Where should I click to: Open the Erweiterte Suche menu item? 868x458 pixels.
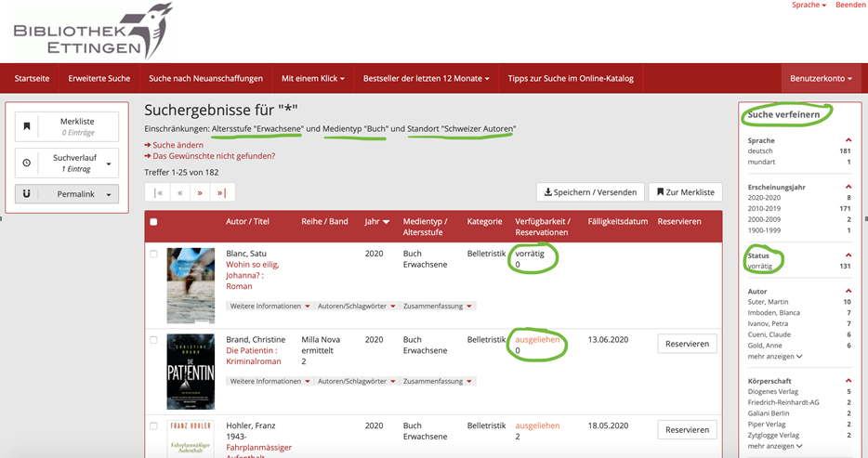click(x=99, y=78)
